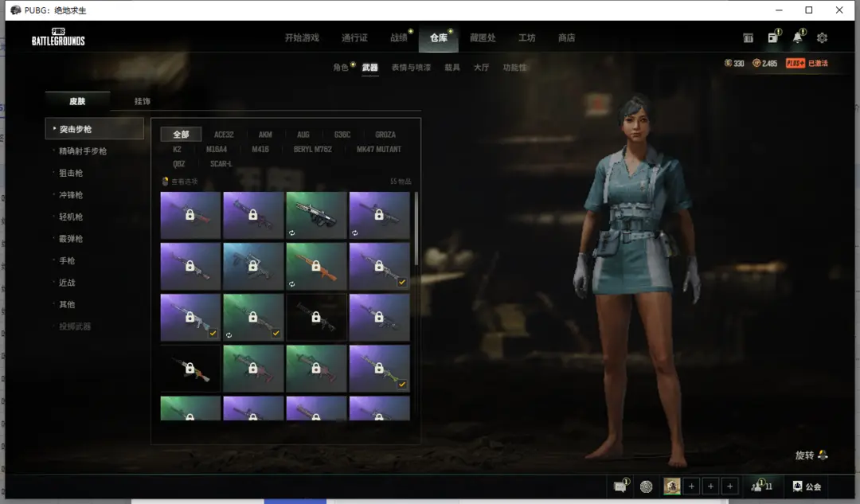Click the PLUS+ badge

(795, 63)
